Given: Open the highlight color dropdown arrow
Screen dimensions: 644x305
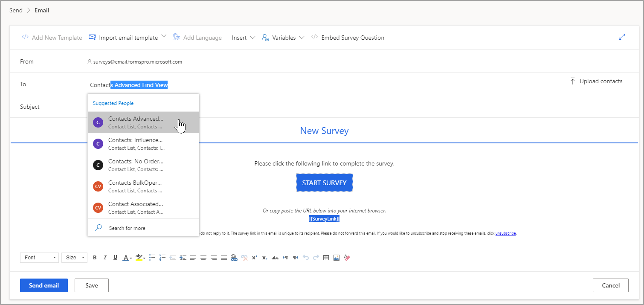Looking at the screenshot, I should tap(144, 258).
